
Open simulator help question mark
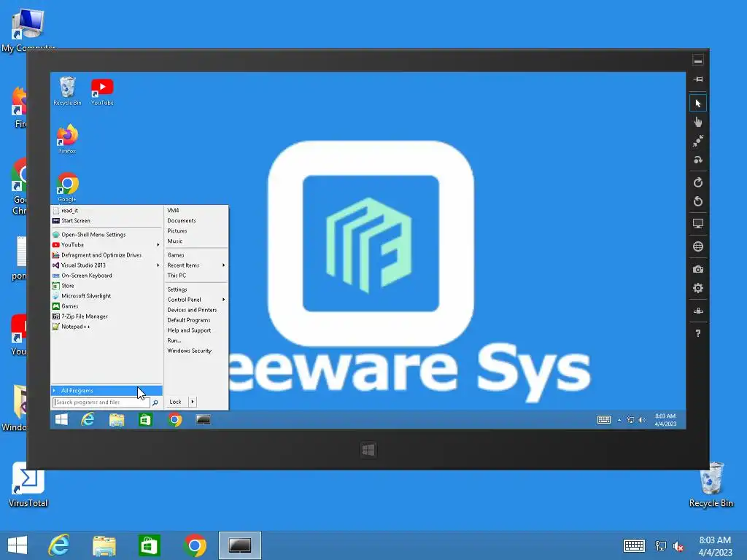pyautogui.click(x=698, y=333)
